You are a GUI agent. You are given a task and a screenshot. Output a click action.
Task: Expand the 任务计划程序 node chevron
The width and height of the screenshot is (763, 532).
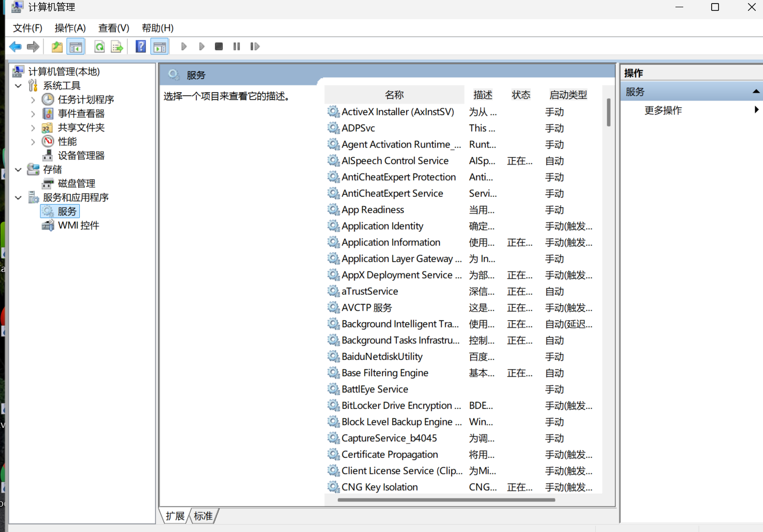tap(33, 99)
